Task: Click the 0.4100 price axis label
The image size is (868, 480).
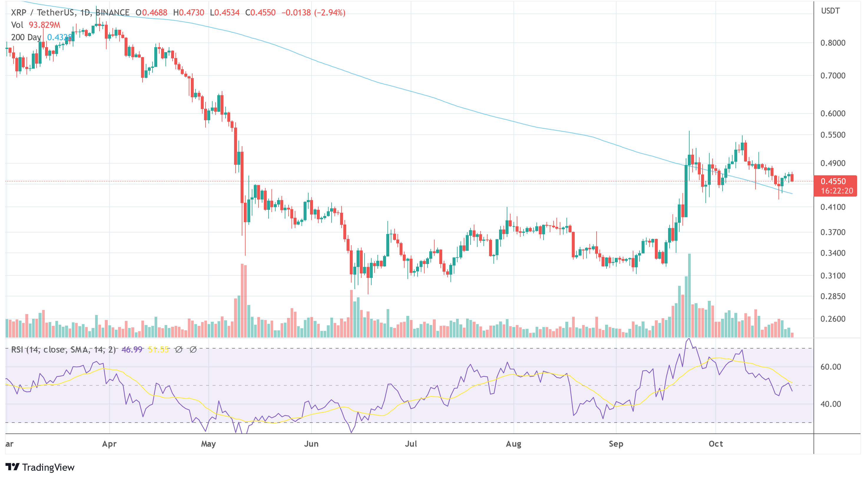Action: pos(833,207)
